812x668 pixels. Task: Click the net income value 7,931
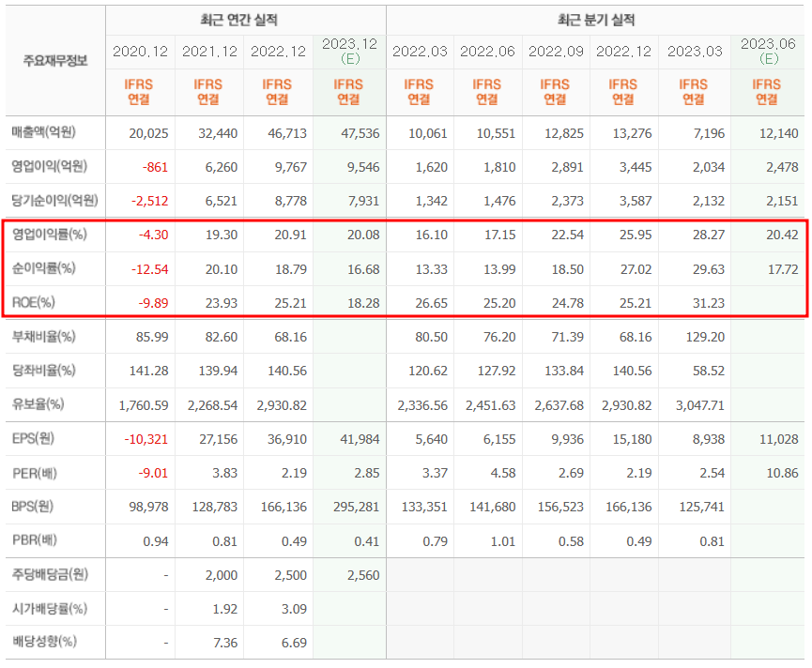coord(364,201)
